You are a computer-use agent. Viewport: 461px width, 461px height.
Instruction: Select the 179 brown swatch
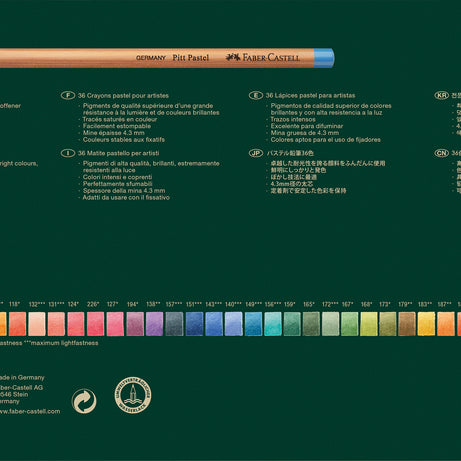click(407, 324)
